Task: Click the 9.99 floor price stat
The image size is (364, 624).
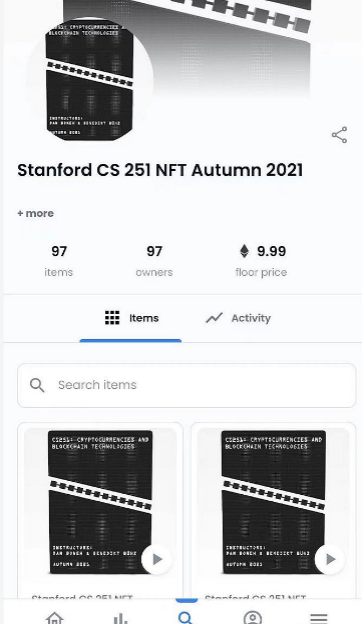Action: pos(261,261)
